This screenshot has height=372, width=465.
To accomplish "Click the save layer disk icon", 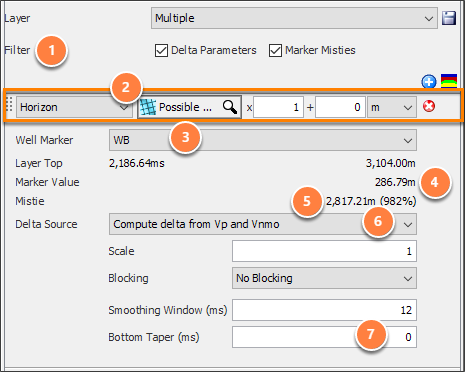I will (x=449, y=18).
